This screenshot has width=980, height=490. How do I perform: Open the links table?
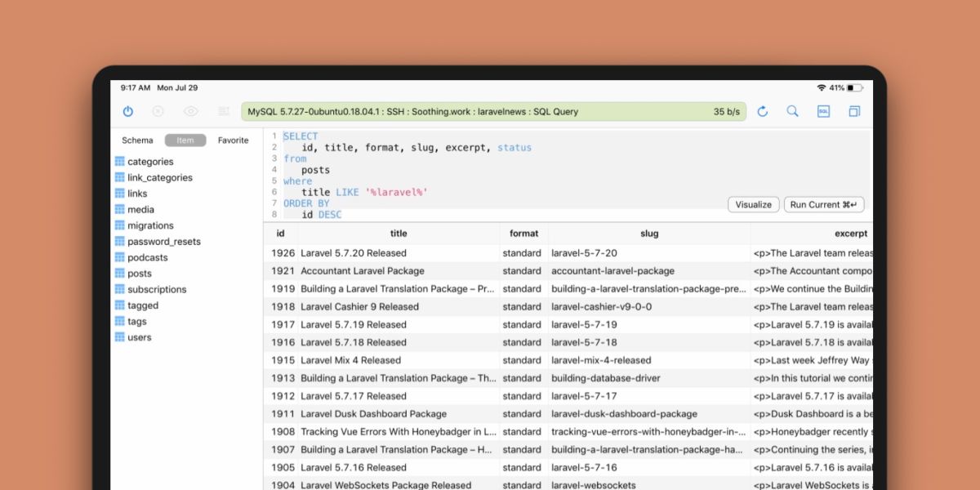pos(137,194)
